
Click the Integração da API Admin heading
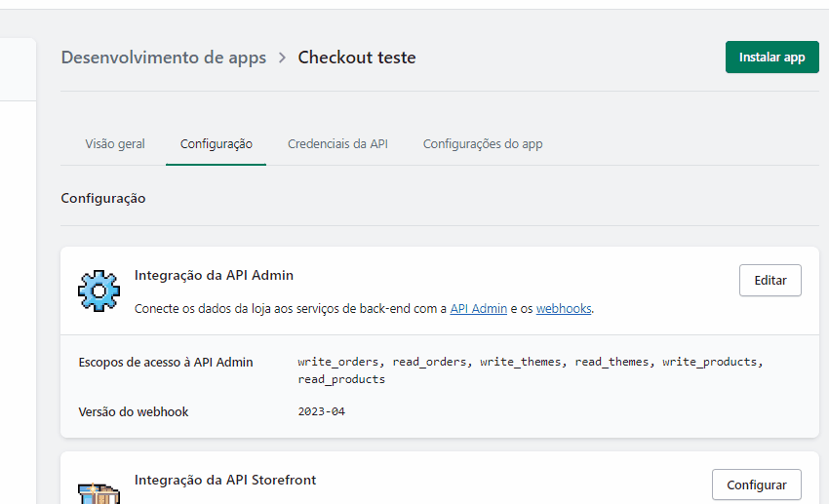(x=214, y=275)
